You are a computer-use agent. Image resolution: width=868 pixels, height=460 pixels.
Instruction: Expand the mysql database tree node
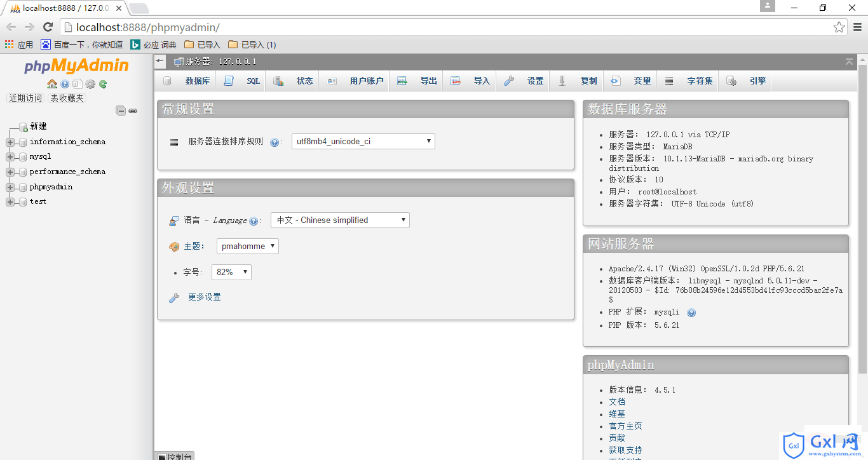tap(10, 156)
